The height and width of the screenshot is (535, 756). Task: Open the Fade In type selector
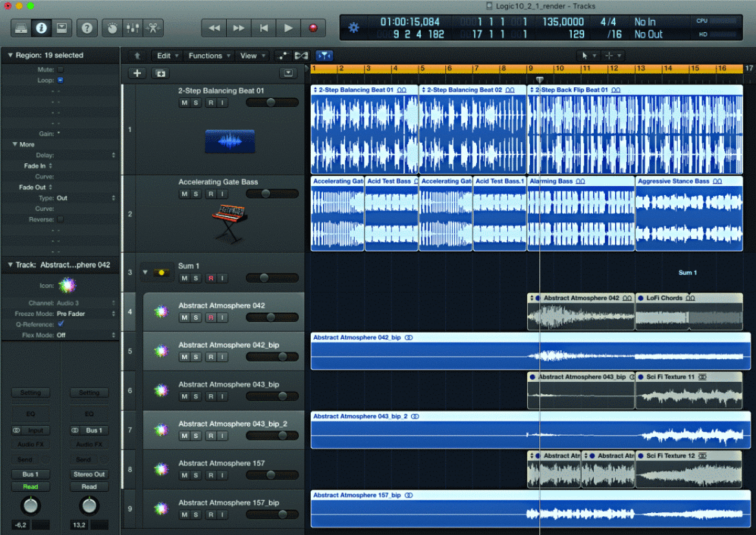(37, 166)
